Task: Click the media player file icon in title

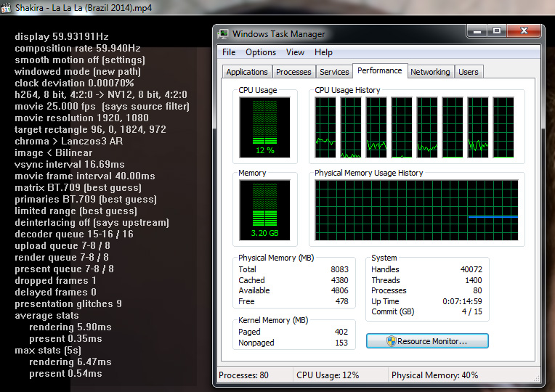Action: [x=7, y=7]
